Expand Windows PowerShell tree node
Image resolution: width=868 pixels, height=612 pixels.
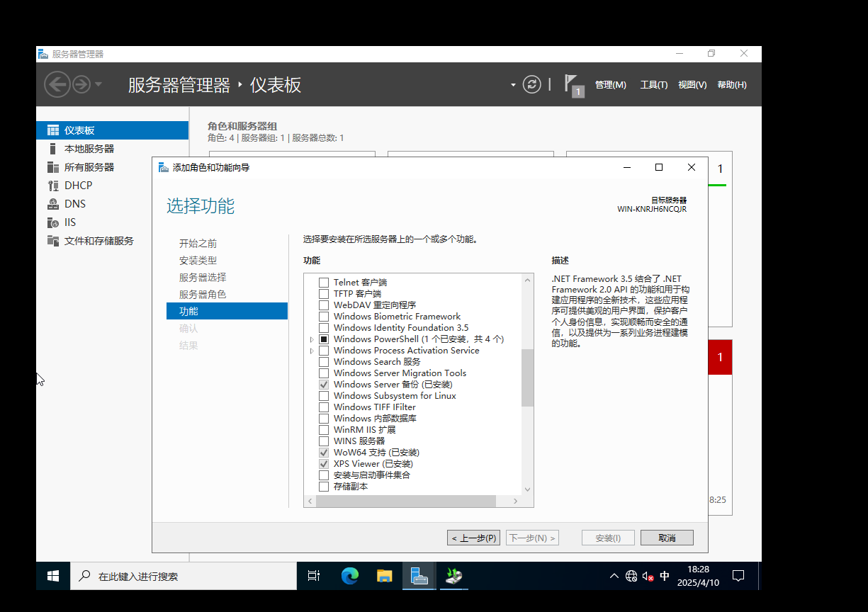[x=312, y=339]
